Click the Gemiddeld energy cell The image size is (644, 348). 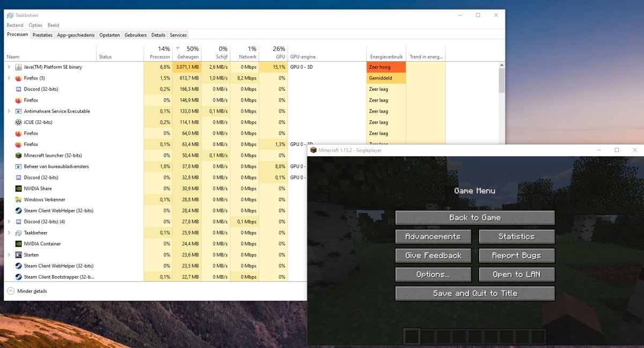coord(386,78)
